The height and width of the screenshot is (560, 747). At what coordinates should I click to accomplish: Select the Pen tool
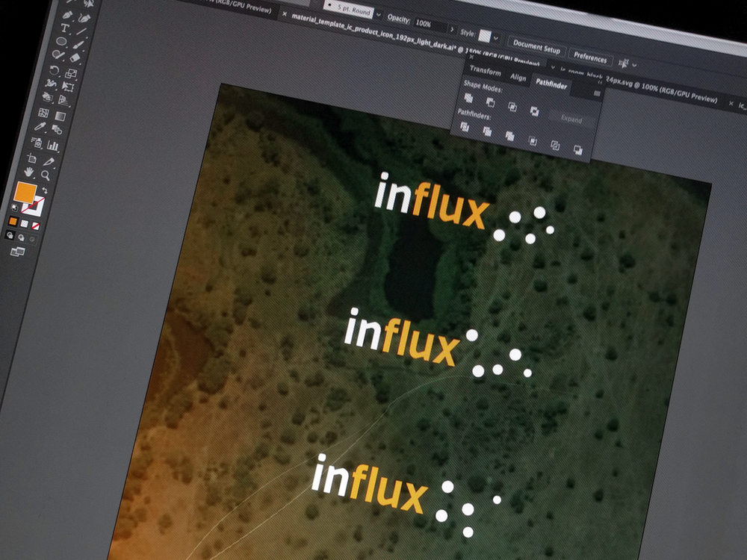[66, 15]
